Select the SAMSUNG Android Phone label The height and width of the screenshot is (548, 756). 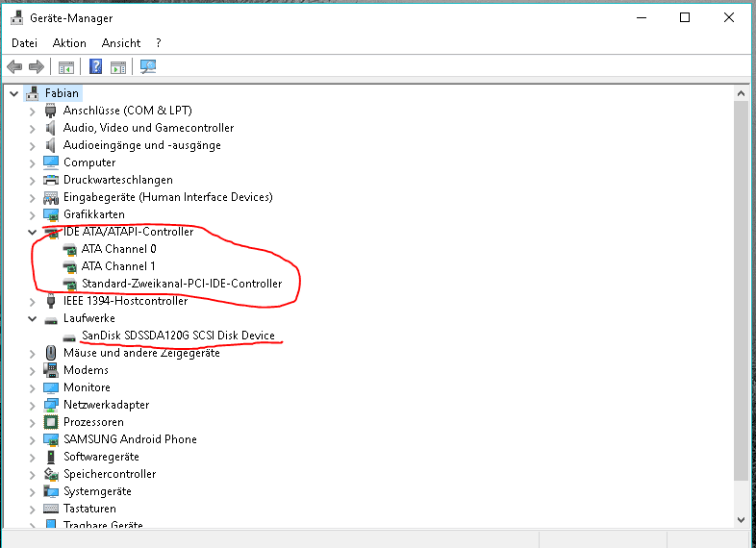[130, 439]
